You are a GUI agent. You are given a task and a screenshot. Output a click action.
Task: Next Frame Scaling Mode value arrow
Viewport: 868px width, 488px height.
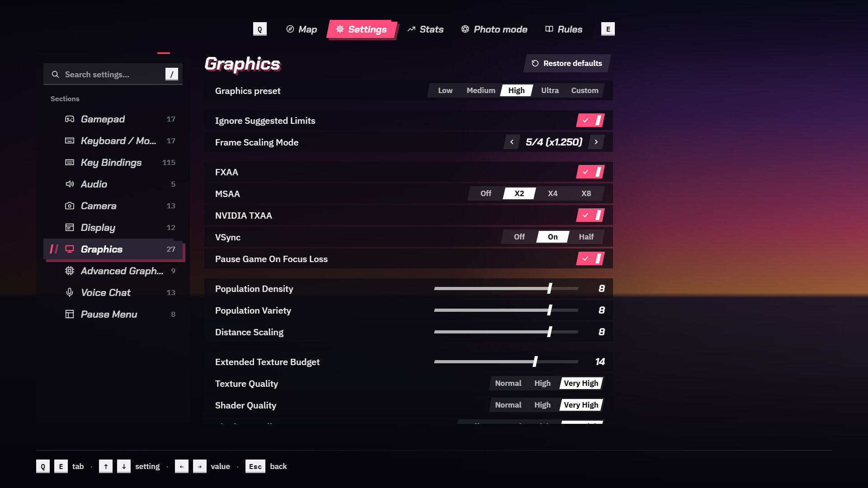point(596,142)
